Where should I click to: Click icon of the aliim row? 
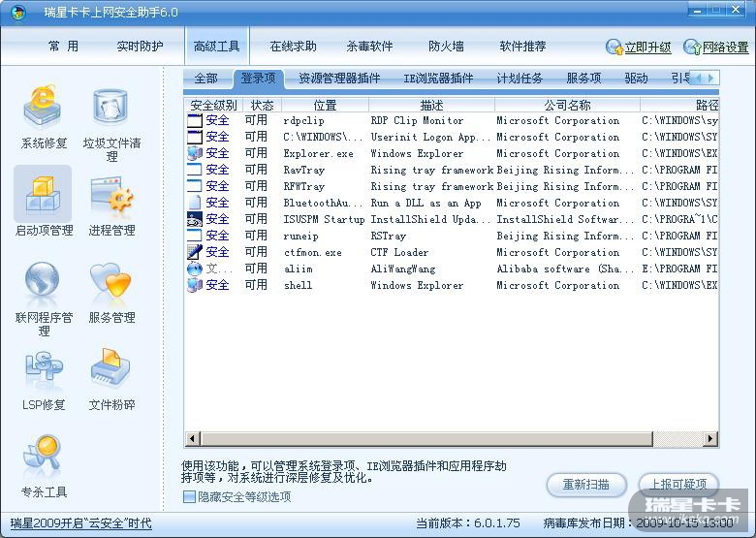[x=194, y=269]
